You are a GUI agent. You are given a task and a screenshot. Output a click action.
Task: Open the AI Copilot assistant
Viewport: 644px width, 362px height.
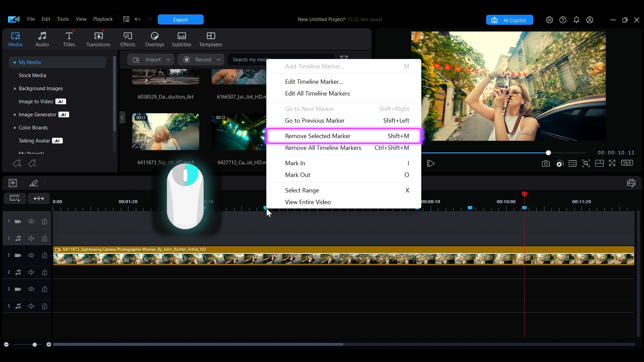pos(509,20)
